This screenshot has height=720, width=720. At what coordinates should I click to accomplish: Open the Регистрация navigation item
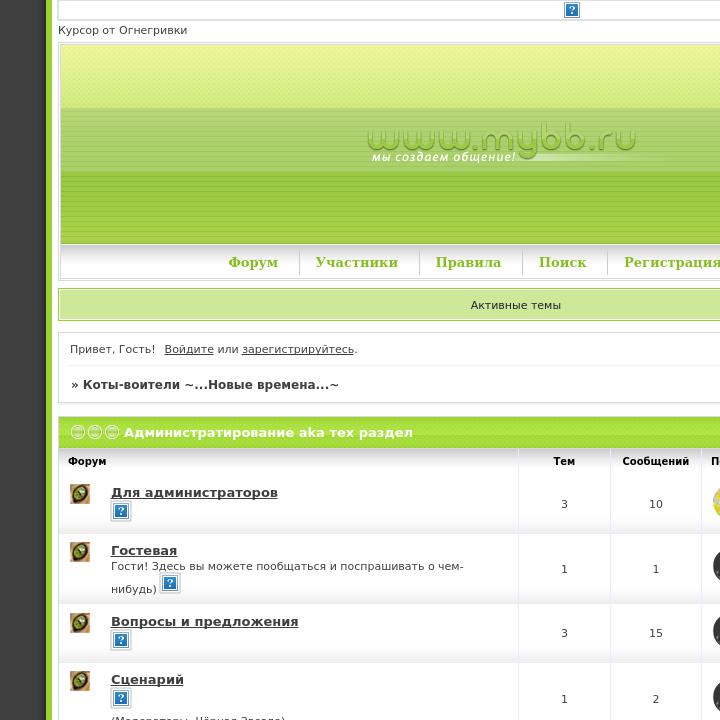click(672, 262)
